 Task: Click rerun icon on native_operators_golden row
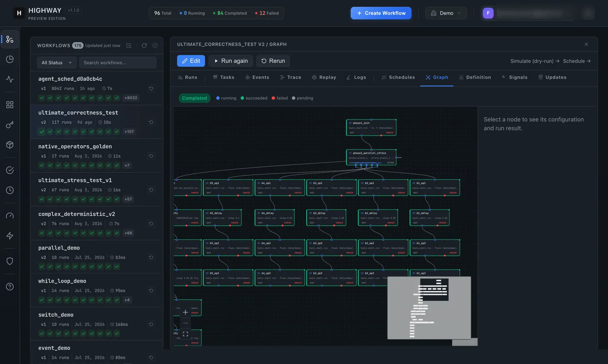(x=151, y=156)
